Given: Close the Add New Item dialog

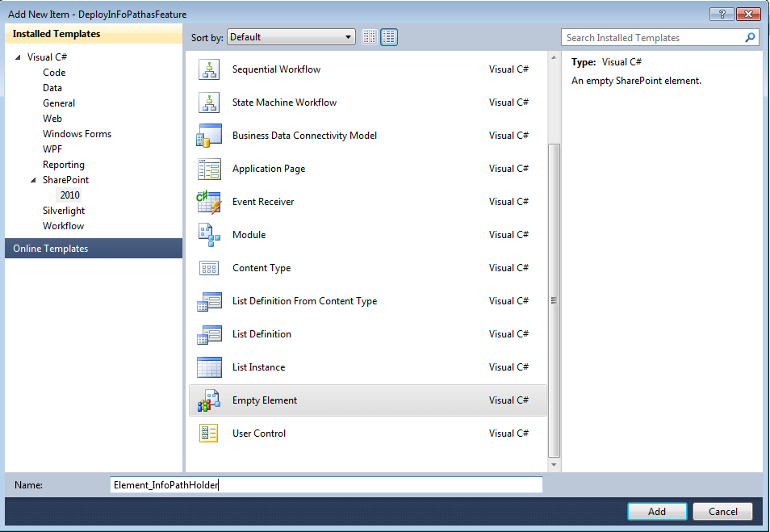Looking at the screenshot, I should click(x=748, y=14).
